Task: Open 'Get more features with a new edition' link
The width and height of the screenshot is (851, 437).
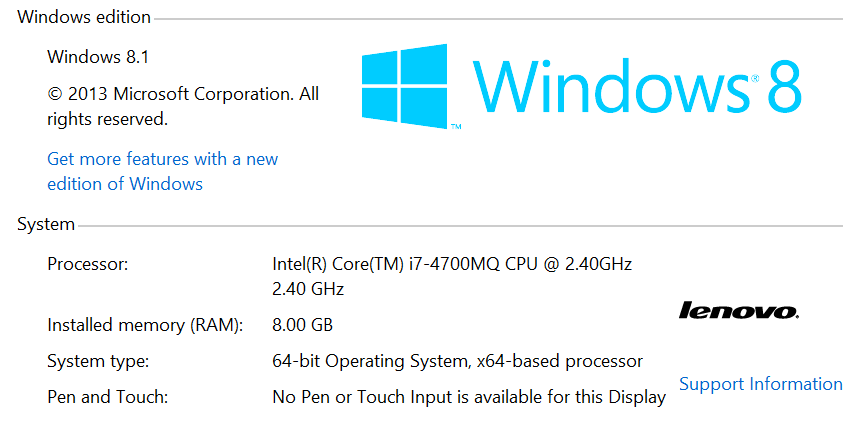Action: (162, 171)
